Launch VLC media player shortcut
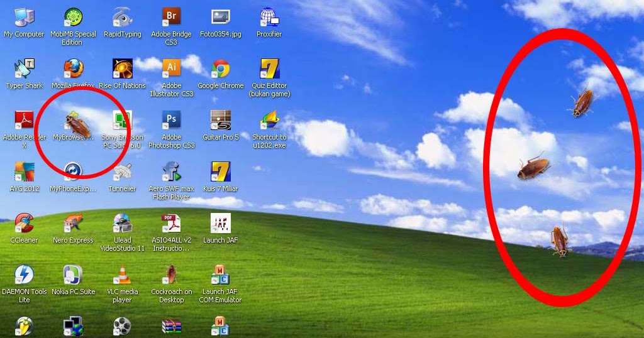 coord(122,275)
